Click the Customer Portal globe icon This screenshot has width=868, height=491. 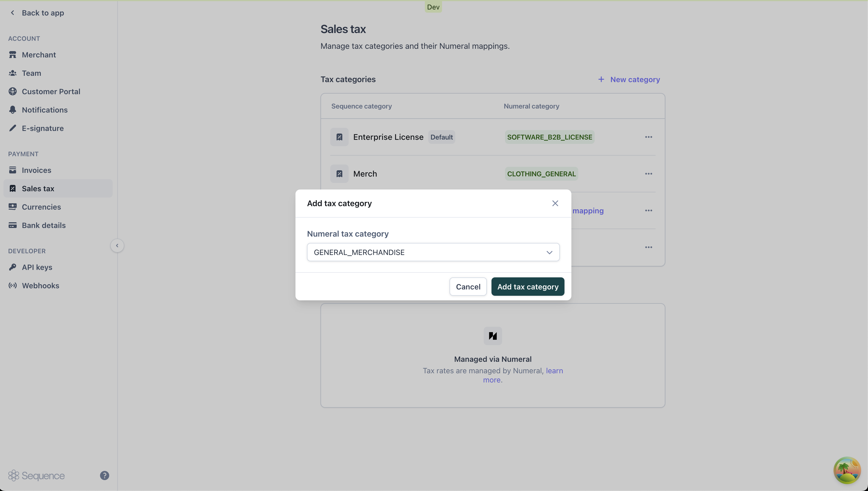pyautogui.click(x=12, y=91)
